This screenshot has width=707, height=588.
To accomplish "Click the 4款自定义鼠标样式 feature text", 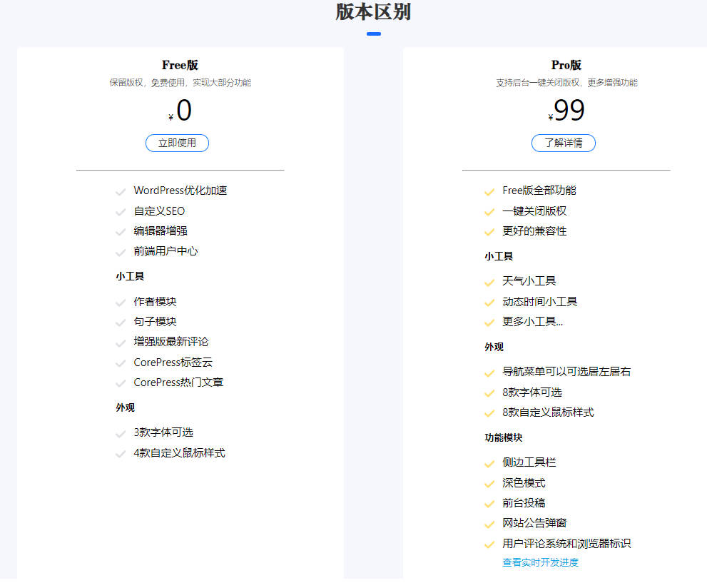I will [180, 452].
